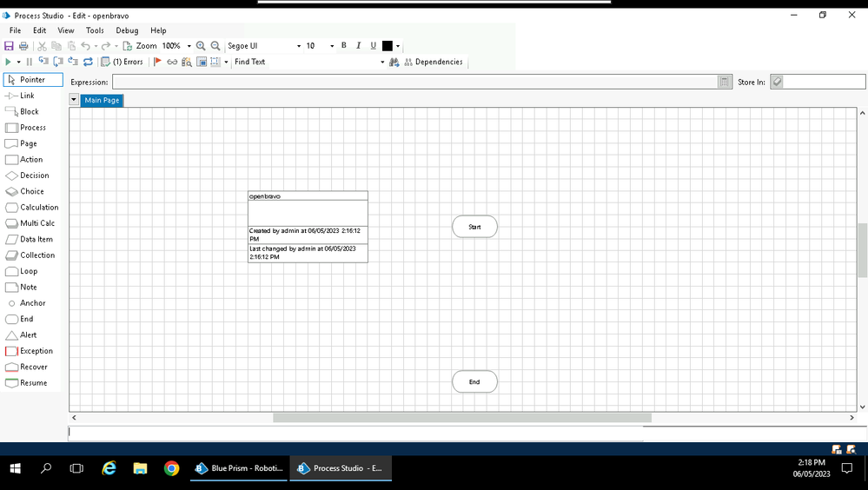The width and height of the screenshot is (868, 490).
Task: Open the expression calculator icon
Action: pyautogui.click(x=725, y=82)
